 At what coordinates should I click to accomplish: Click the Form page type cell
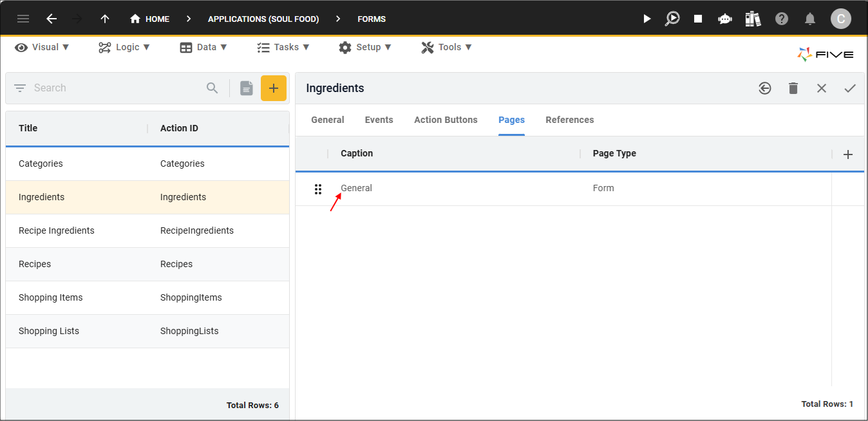603,188
